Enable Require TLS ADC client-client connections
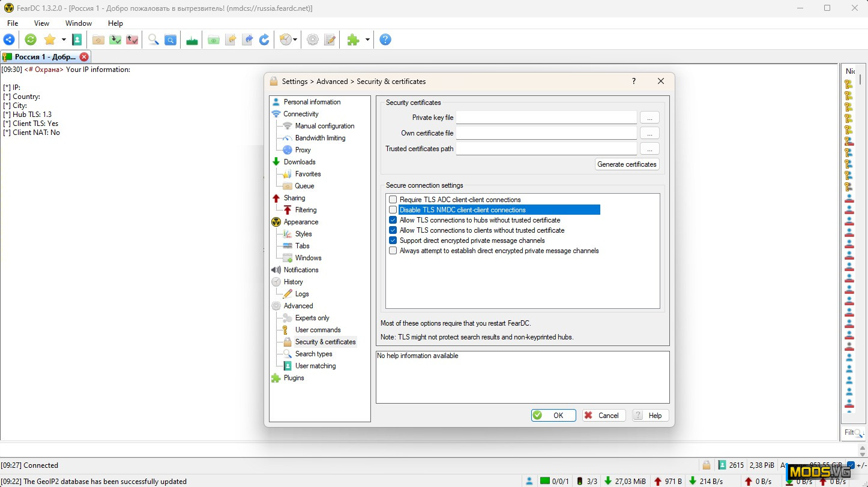 (x=393, y=200)
